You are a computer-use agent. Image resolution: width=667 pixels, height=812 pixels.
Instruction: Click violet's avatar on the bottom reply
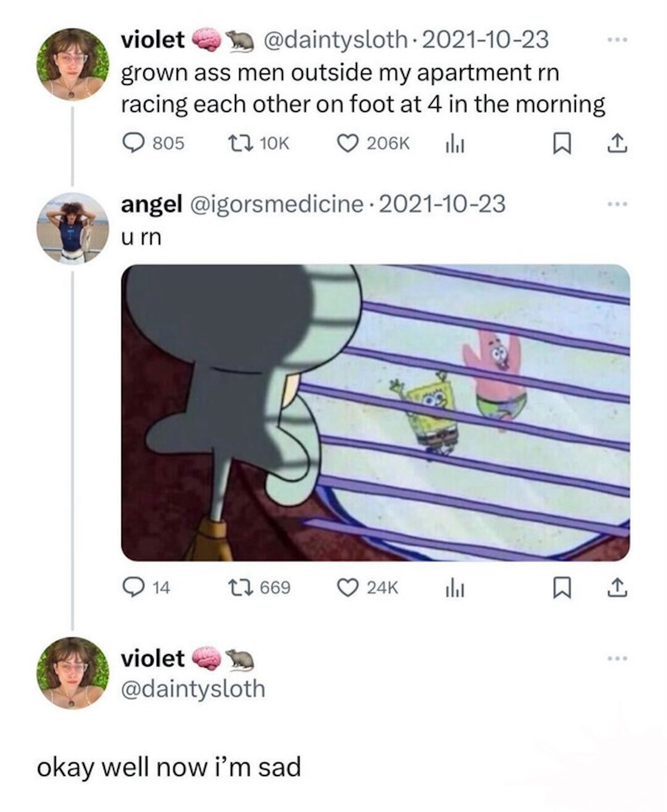[72, 673]
